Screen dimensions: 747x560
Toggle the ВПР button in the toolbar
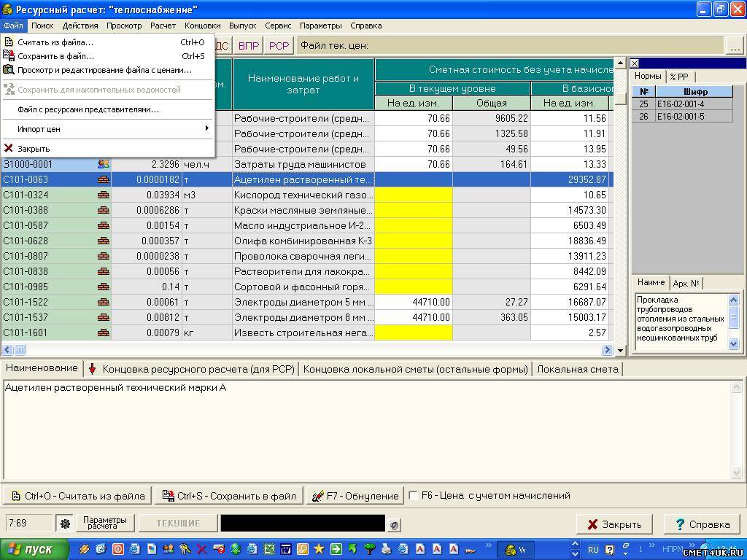(249, 46)
